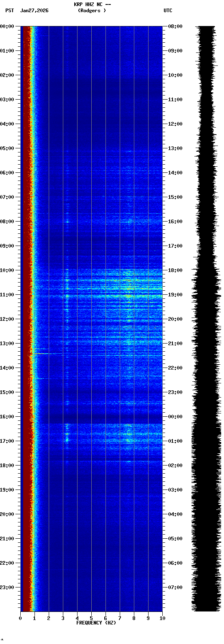This screenshot has height=644, width=224.
Task: Click the '15:00' PST time label
Action: [7, 392]
